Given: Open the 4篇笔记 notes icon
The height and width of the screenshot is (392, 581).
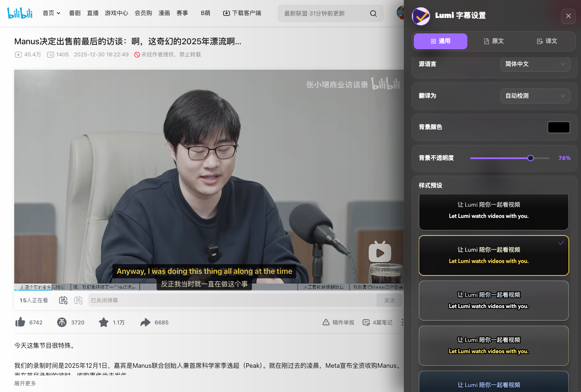Looking at the screenshot, I should pyautogui.click(x=366, y=322).
